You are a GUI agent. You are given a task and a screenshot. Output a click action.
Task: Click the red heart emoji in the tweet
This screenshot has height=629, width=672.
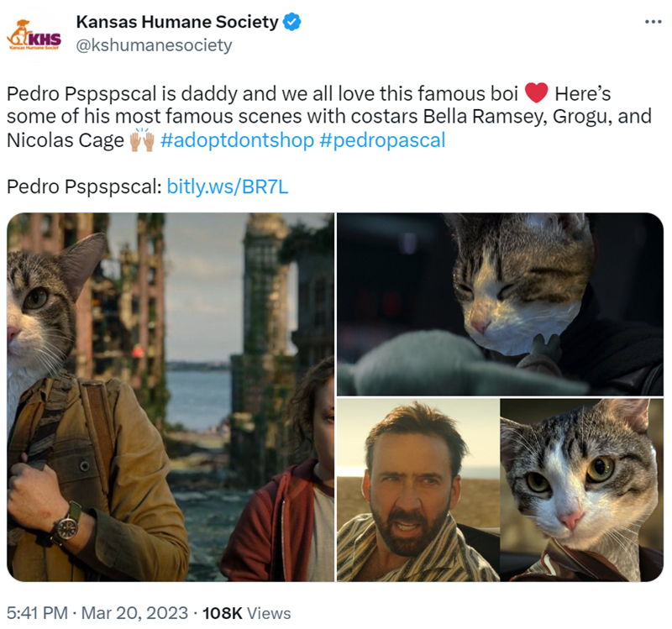pyautogui.click(x=536, y=93)
